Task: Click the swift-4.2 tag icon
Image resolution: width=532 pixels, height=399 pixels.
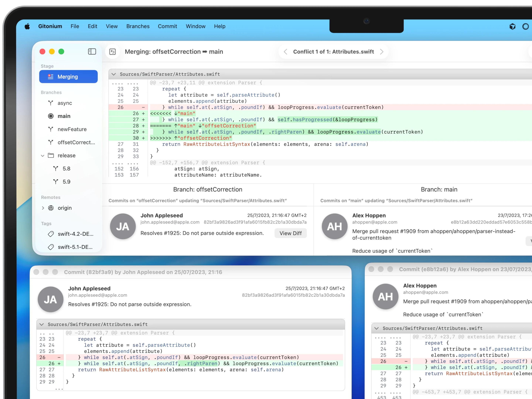Action: point(51,234)
